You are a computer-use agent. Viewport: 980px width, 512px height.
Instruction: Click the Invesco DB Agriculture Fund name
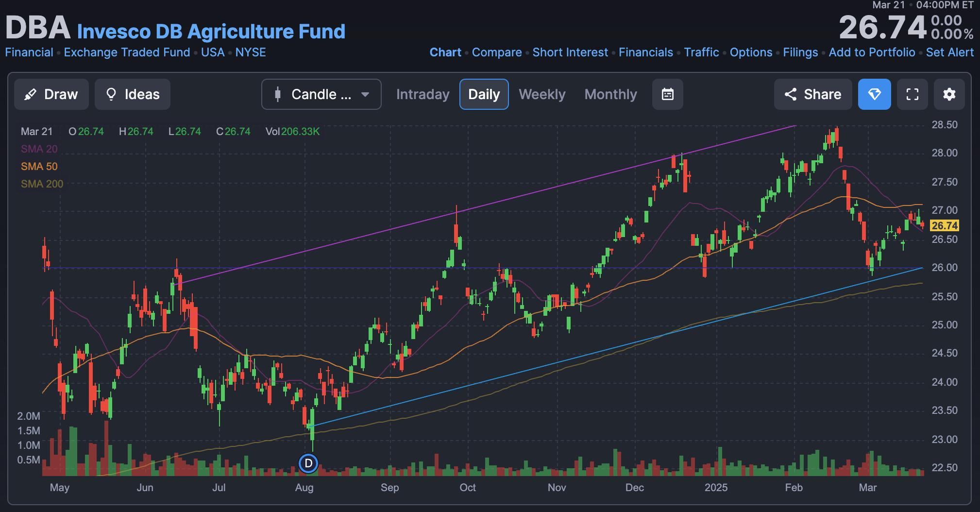(211, 32)
